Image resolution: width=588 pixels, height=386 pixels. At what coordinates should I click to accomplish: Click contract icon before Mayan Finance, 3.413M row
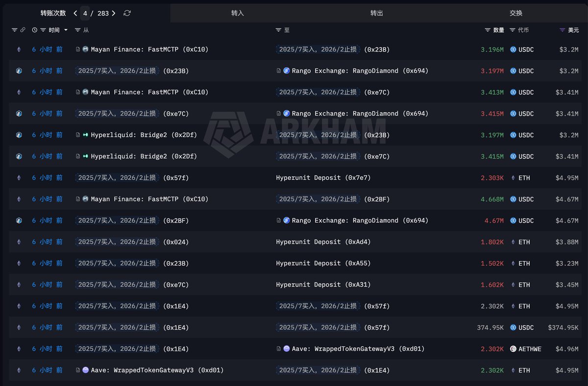click(x=78, y=92)
